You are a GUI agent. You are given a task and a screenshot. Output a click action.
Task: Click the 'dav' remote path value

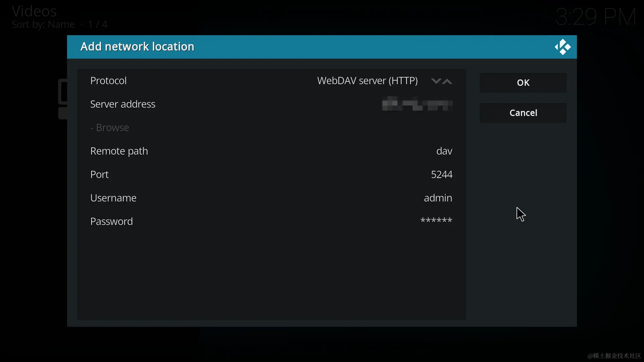[x=444, y=151]
